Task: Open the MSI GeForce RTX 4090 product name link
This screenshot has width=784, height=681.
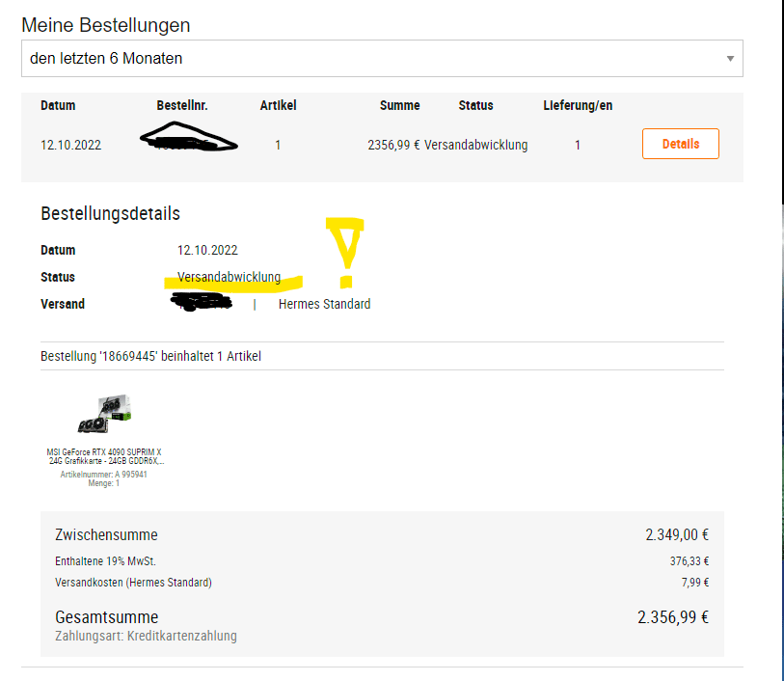Action: [x=104, y=456]
